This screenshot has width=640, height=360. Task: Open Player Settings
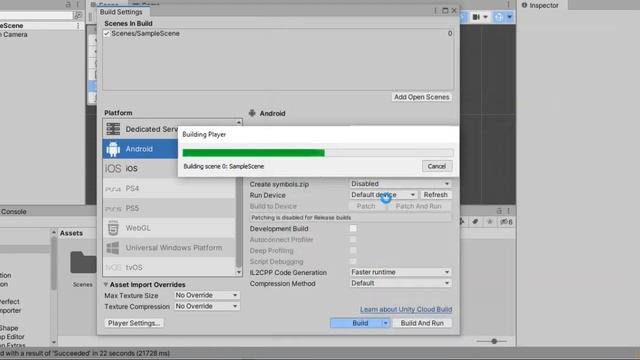point(133,323)
